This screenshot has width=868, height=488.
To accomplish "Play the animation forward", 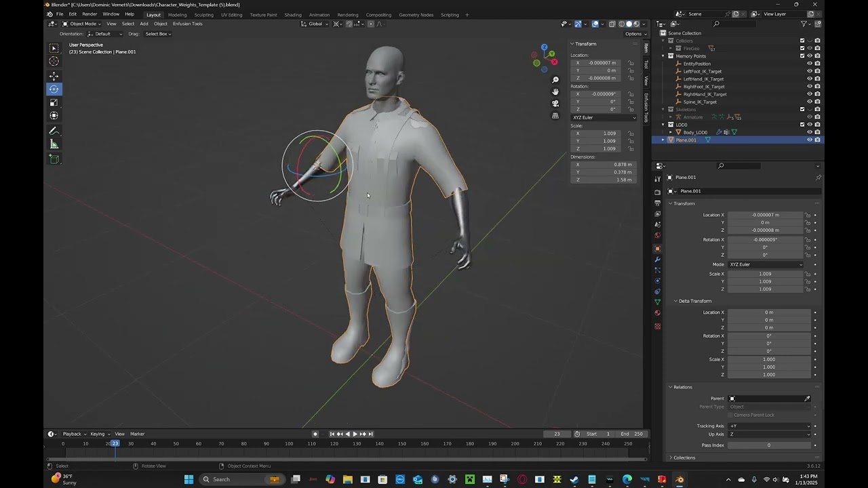I will [x=355, y=434].
